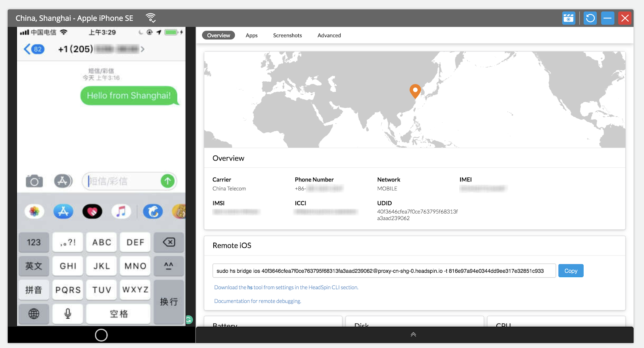Tap the 123 keyboard key
644x348 pixels.
34,242
